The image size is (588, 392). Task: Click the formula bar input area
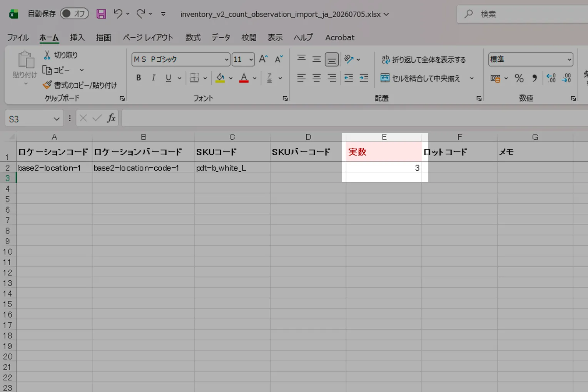coord(354,118)
